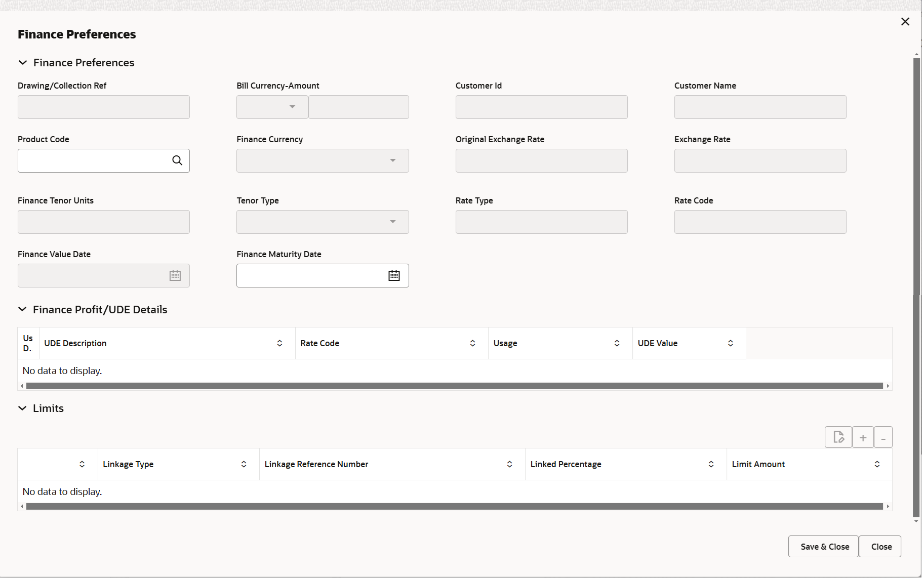Click the Rate Code field in preferences

click(x=760, y=222)
